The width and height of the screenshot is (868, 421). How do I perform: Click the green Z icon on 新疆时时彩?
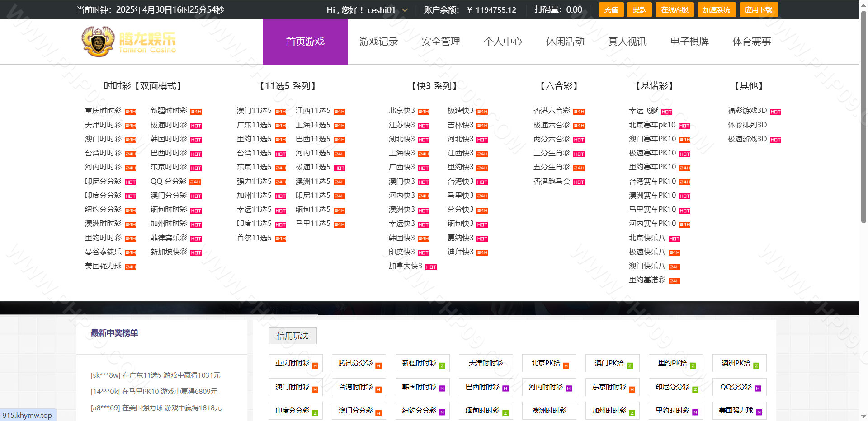coord(442,366)
